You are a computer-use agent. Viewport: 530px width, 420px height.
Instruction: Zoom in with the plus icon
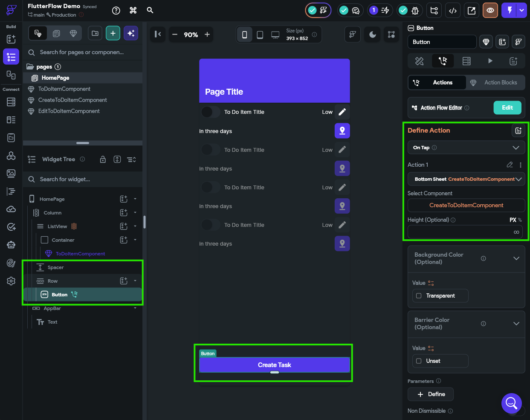click(207, 35)
